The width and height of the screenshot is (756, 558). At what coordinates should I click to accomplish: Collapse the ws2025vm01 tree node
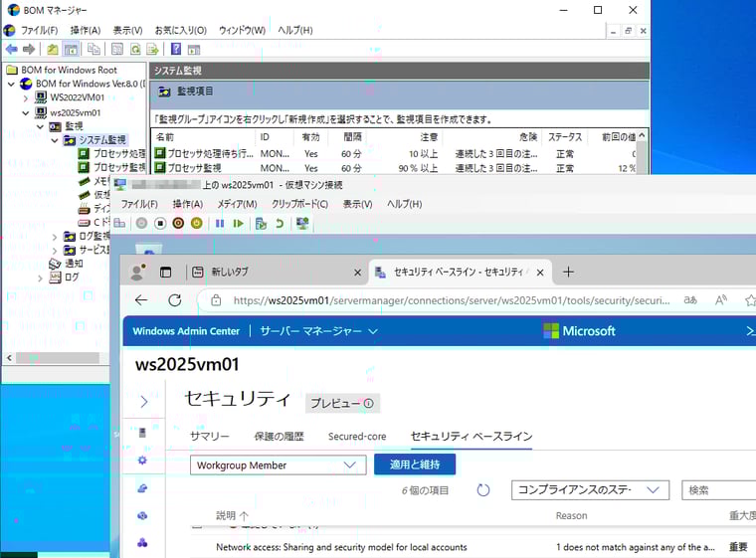pyautogui.click(x=26, y=112)
